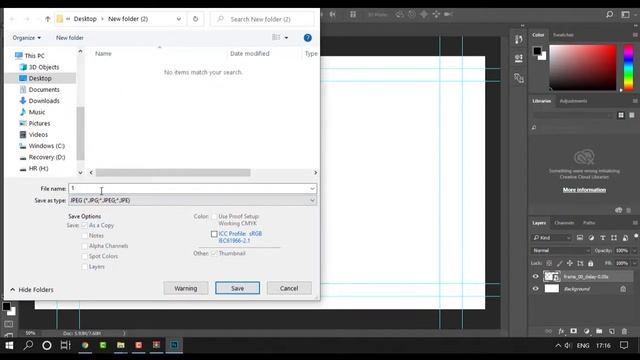Viewport: 640px width, 360px height.
Task: Select the Color panel tab
Action: (538, 35)
